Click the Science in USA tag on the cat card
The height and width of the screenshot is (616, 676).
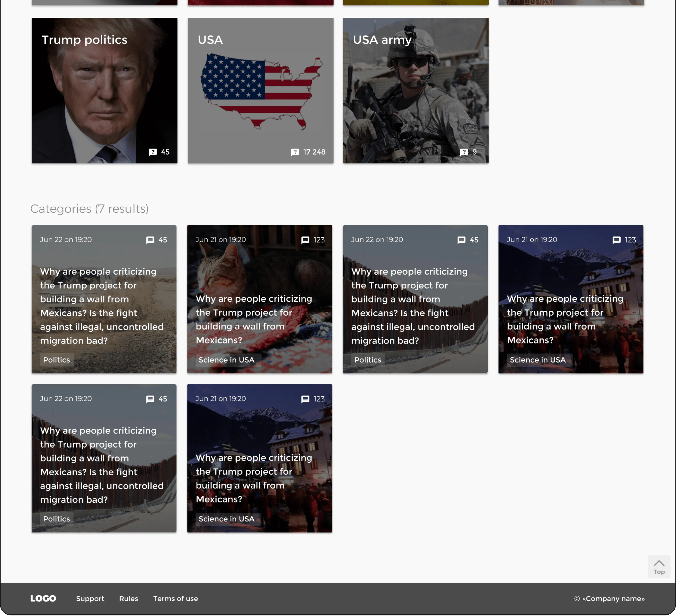coord(226,360)
